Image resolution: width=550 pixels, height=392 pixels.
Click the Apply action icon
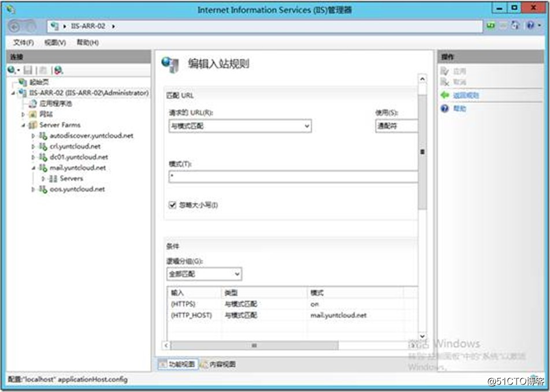click(x=445, y=72)
